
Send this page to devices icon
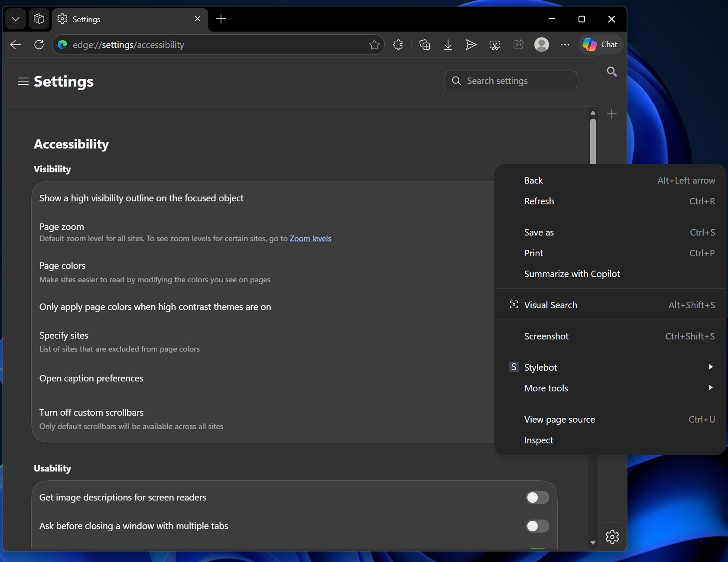click(x=471, y=45)
